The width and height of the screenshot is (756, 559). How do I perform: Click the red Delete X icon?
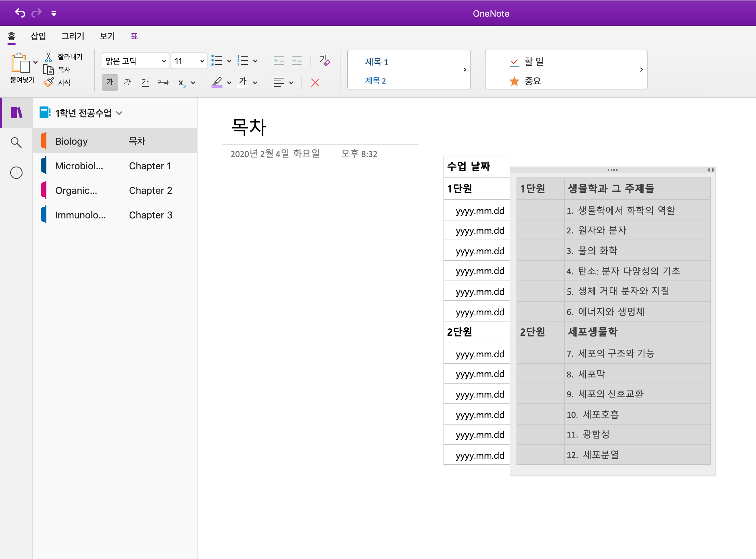pos(315,83)
